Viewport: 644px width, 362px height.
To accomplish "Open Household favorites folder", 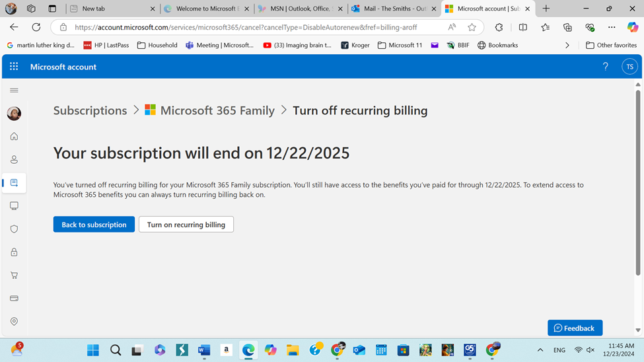I will pos(157,45).
